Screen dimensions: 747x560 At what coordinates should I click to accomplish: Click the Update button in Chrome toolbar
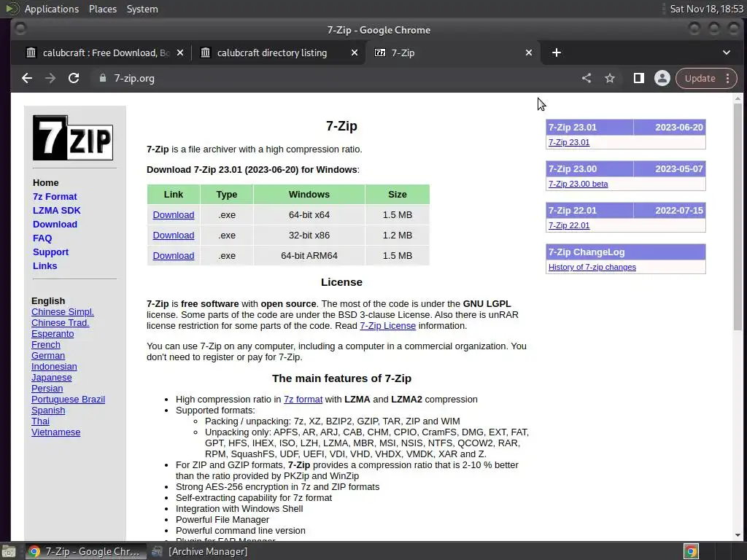tap(700, 79)
